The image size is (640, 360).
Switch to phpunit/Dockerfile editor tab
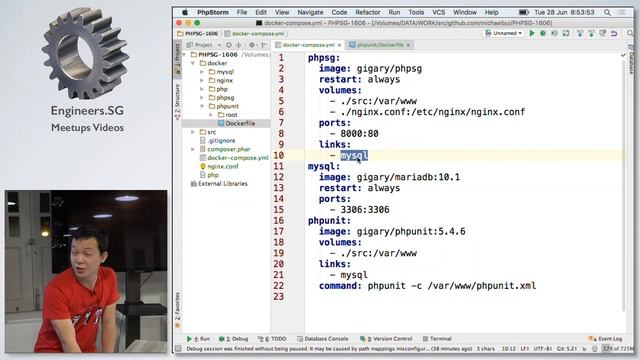tap(380, 45)
